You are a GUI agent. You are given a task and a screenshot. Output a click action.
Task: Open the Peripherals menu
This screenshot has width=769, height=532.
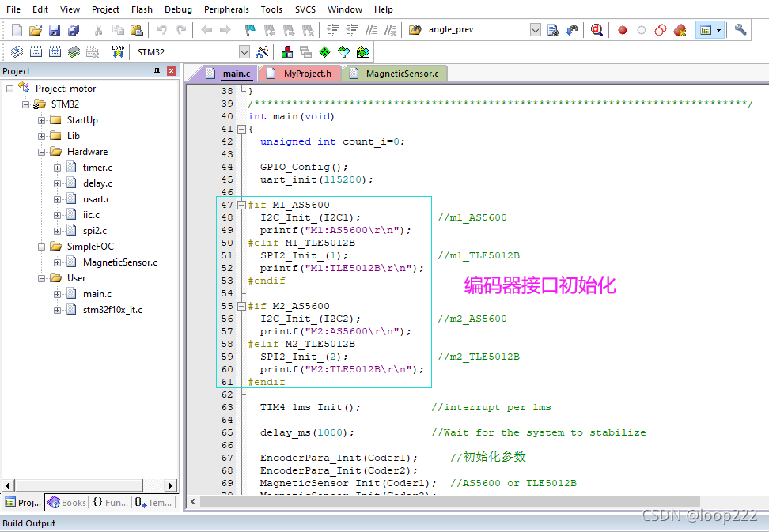(x=226, y=9)
